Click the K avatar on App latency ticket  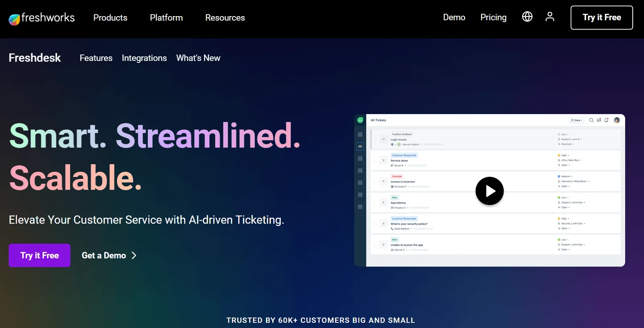tap(384, 202)
